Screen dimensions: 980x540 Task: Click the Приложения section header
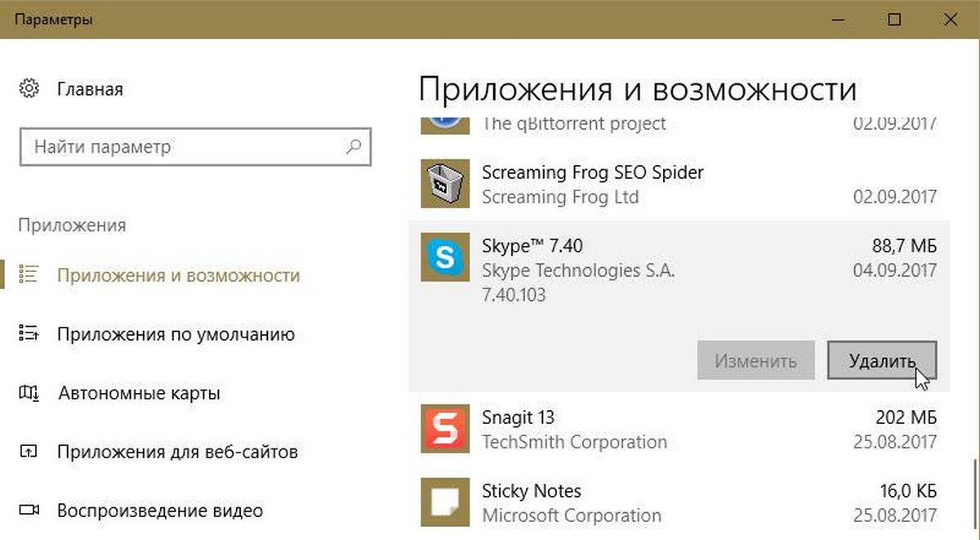tap(72, 225)
